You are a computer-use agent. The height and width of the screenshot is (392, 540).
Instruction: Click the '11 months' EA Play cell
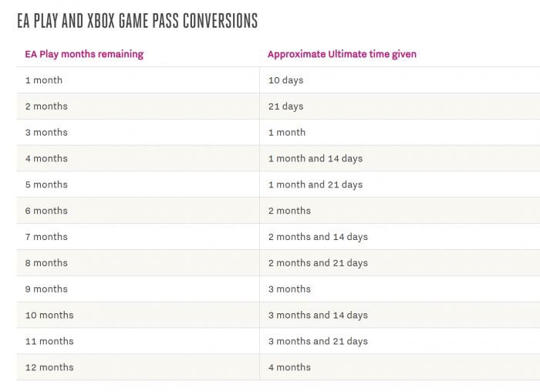pos(49,342)
